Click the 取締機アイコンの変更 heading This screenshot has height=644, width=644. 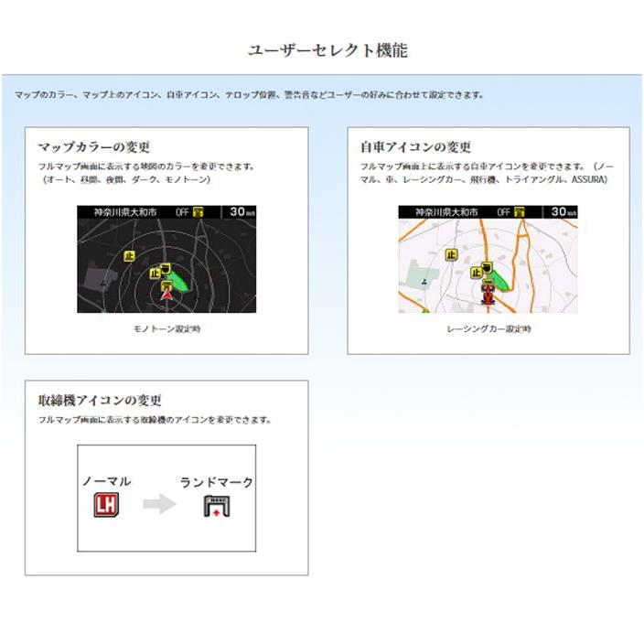[100, 400]
